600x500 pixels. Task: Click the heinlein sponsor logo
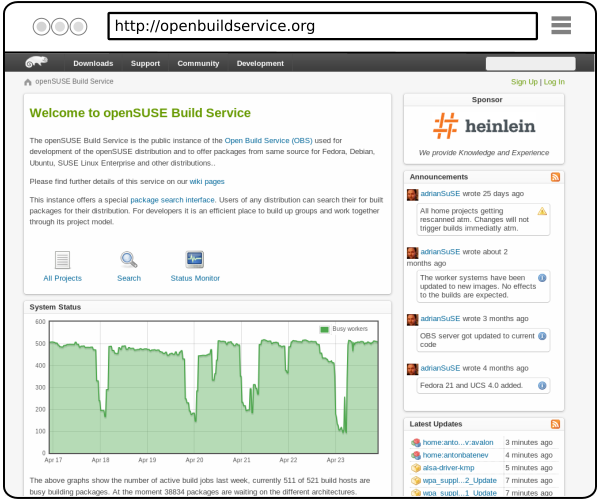coord(484,126)
